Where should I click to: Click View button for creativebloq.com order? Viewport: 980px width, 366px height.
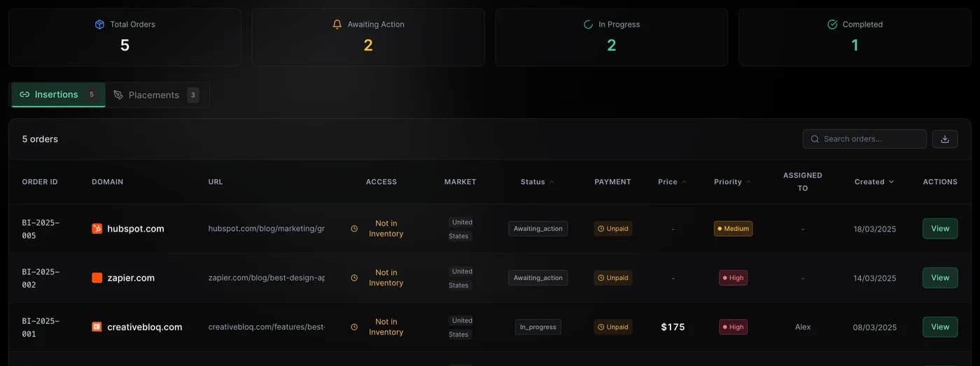tap(939, 327)
